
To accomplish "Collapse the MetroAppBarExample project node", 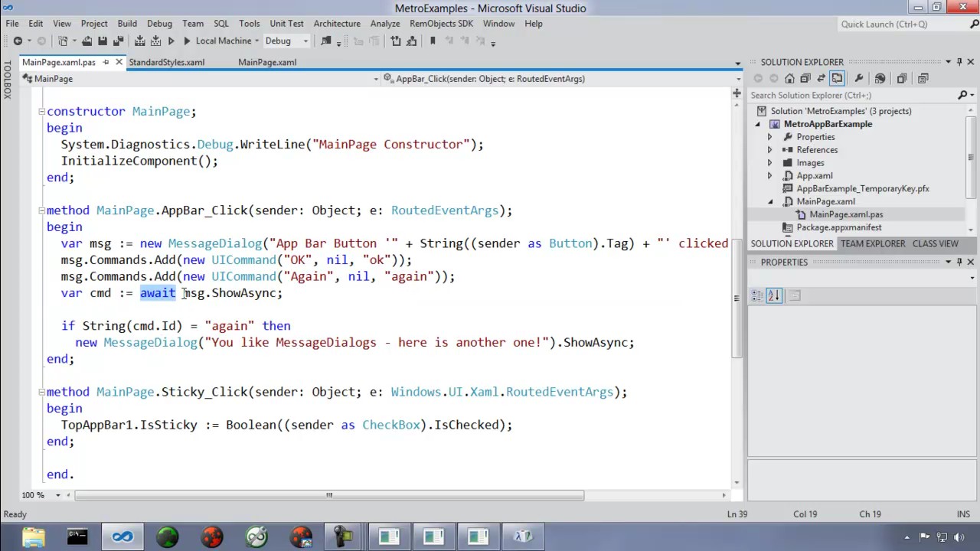I will click(759, 124).
